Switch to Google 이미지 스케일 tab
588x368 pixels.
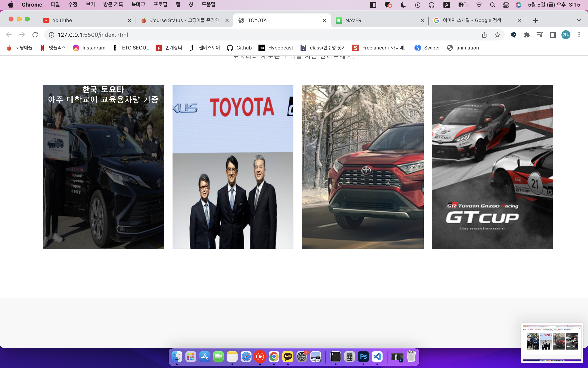pos(477,20)
